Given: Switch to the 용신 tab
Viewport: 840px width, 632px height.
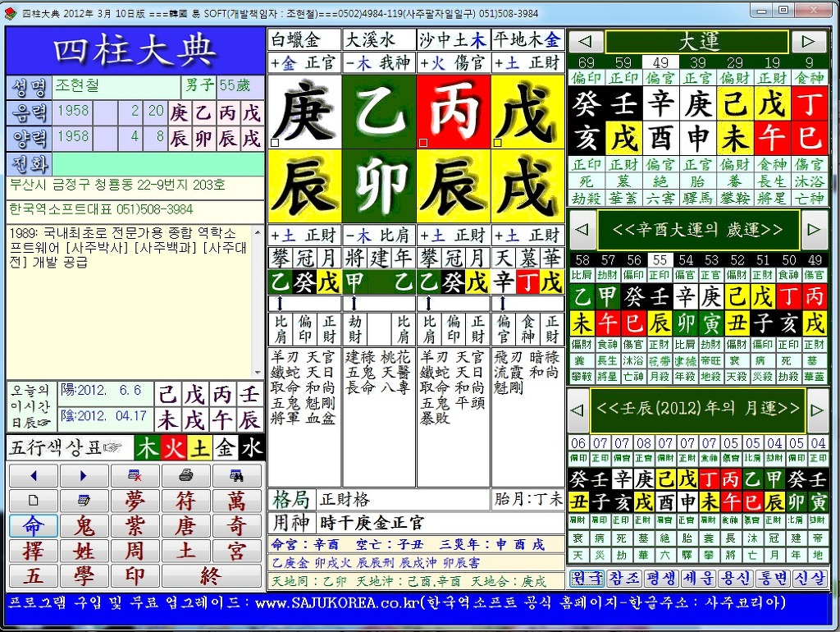Looking at the screenshot, I should pyautogui.click(x=736, y=578).
